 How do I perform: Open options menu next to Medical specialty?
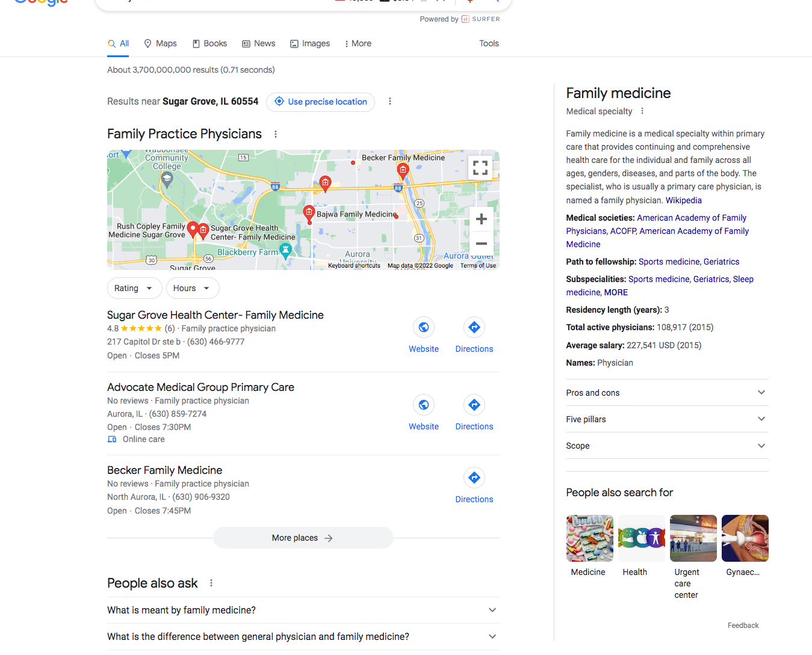click(642, 111)
